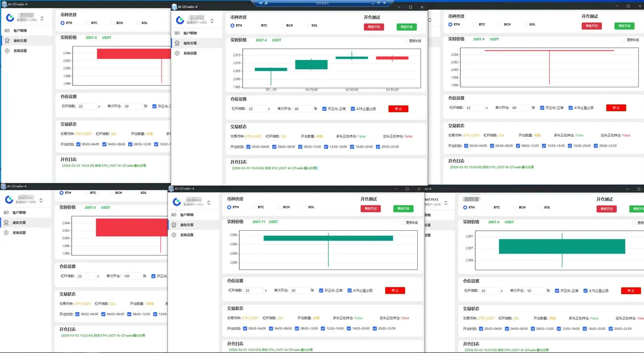Click the remote session pin icon beside 127.0.0.1

261,3
